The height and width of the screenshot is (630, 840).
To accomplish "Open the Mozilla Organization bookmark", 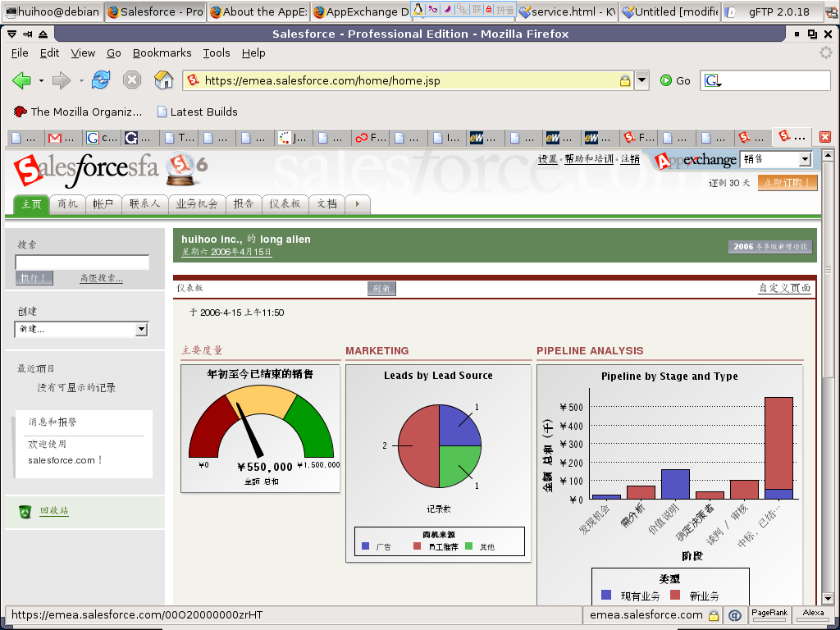I will pyautogui.click(x=78, y=112).
